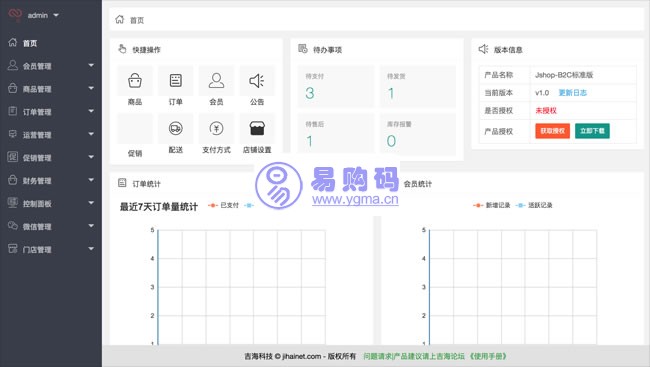Click the 首页 house icon in sidebar
650x367 pixels.
click(12, 42)
